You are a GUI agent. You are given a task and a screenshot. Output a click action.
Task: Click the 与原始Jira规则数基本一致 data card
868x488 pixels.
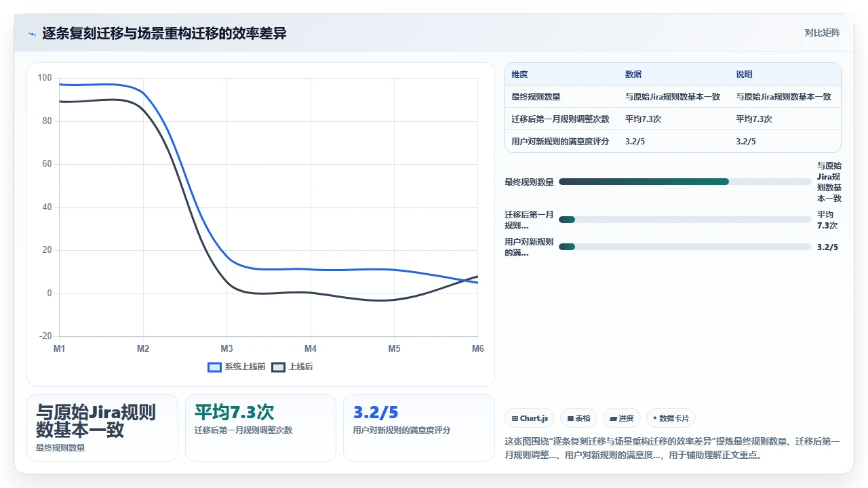102,428
